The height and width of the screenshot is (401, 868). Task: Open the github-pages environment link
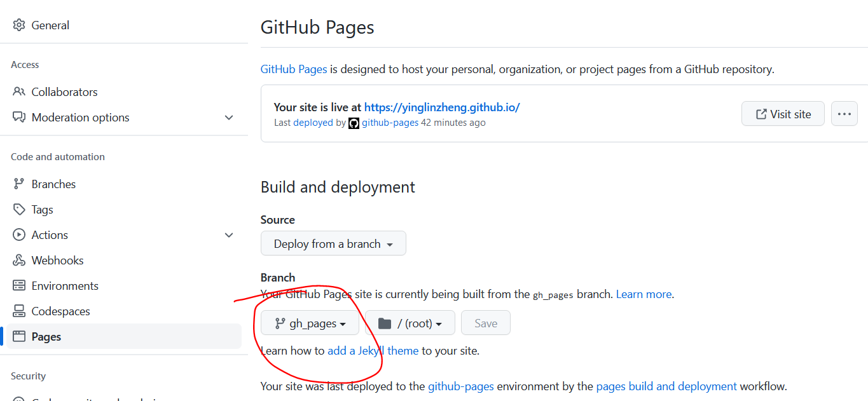point(462,386)
